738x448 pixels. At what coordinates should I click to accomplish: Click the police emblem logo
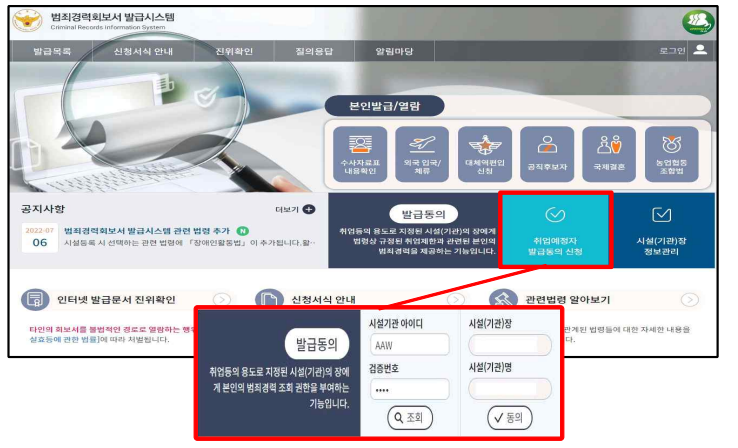tap(27, 21)
